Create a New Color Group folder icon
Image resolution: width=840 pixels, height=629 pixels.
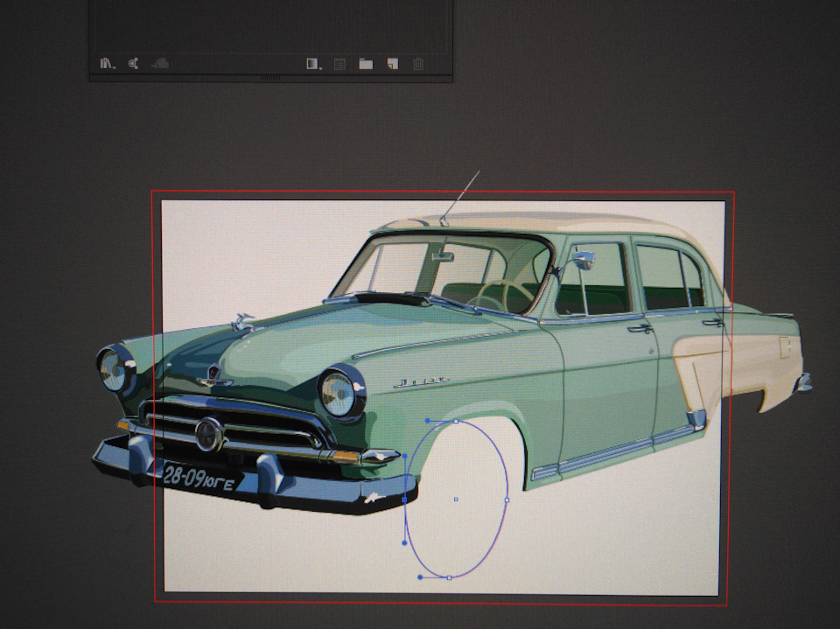coord(366,64)
